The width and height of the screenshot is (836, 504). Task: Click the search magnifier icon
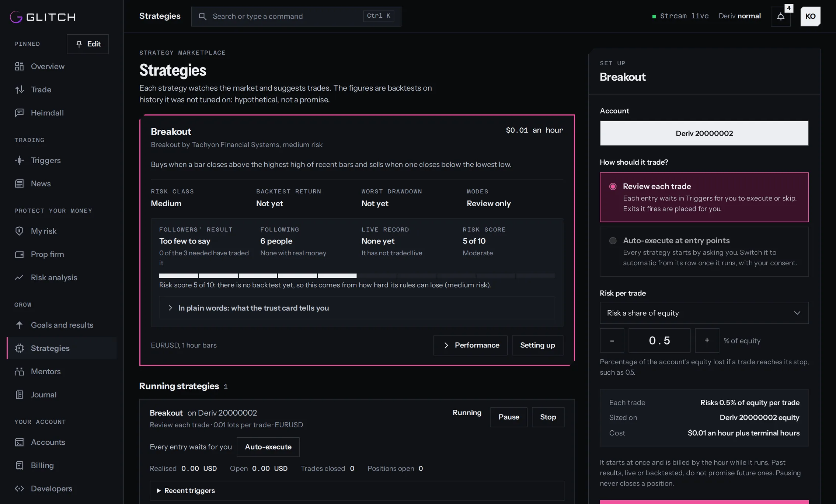tap(202, 16)
